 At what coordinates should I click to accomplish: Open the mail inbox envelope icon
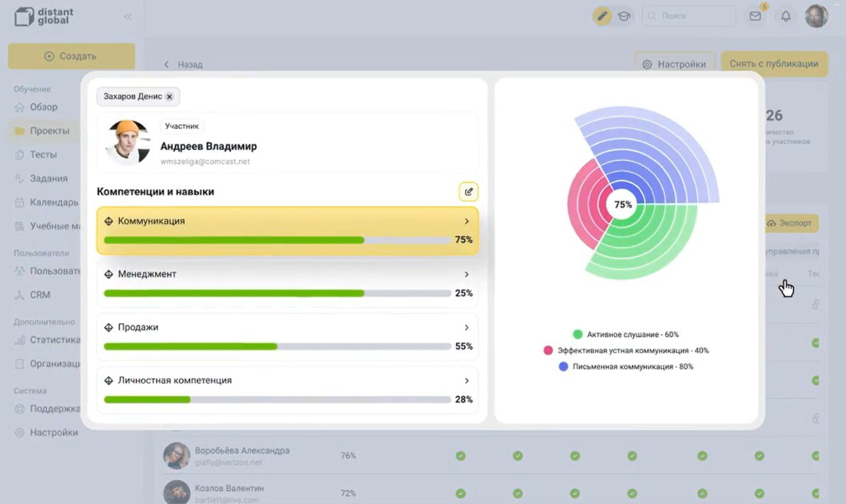click(755, 16)
